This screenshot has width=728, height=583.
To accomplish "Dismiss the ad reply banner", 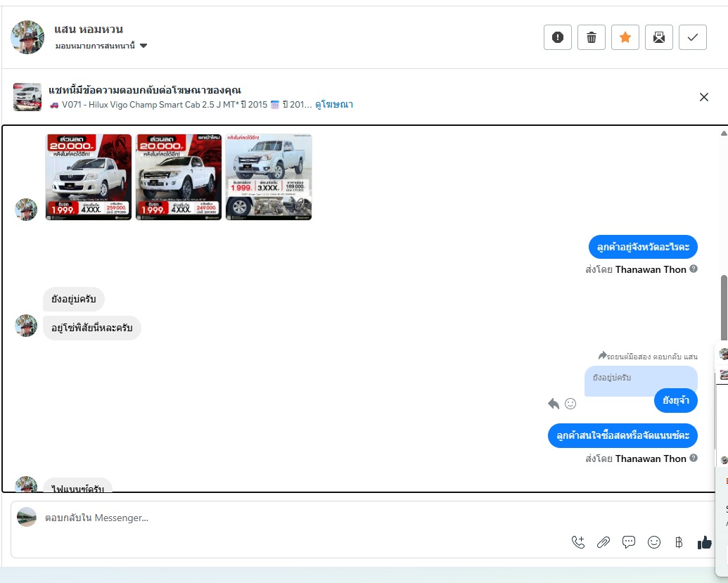I will (x=704, y=97).
